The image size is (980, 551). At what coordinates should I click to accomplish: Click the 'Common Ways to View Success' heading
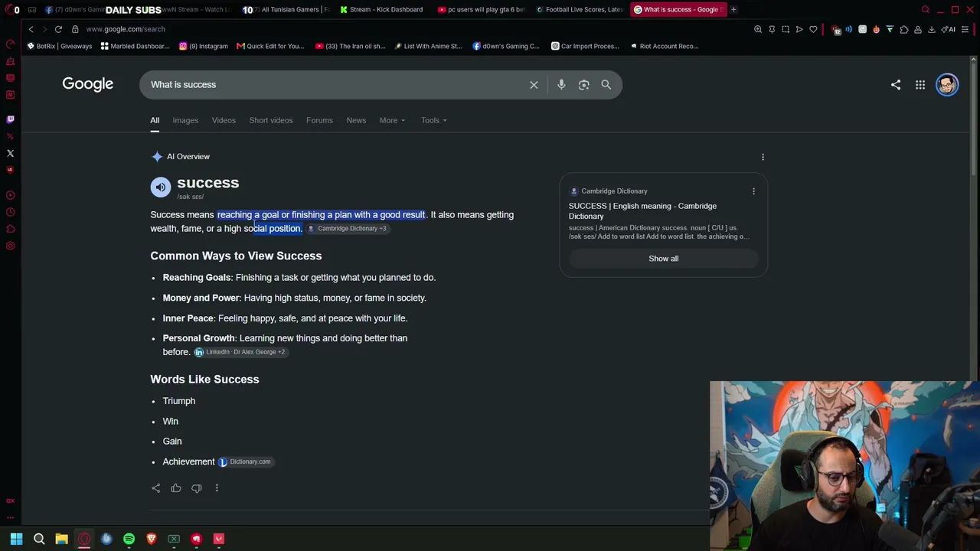click(236, 256)
